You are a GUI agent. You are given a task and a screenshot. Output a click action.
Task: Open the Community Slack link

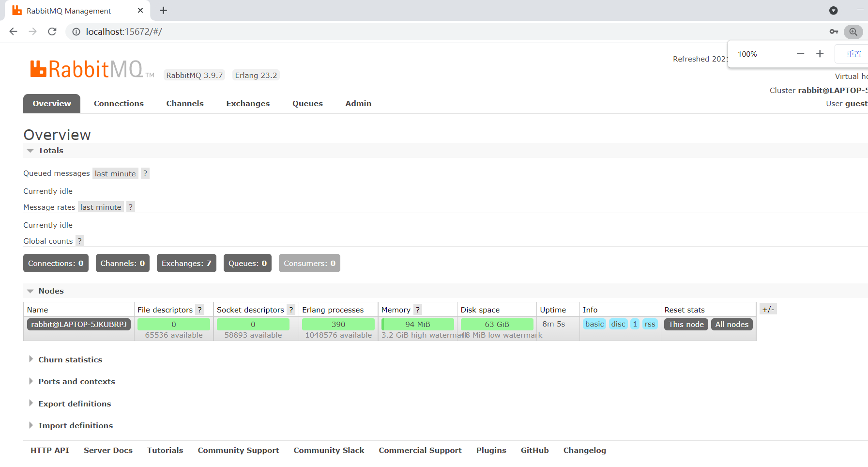coord(329,450)
